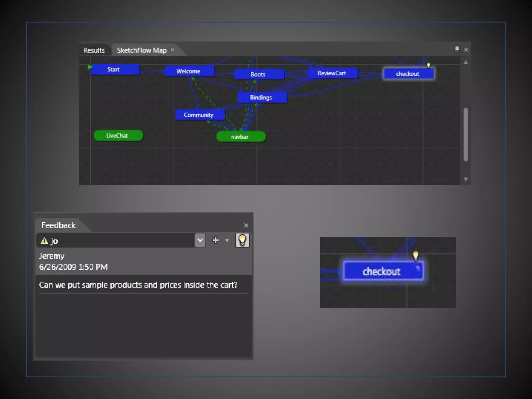Select the ReviewCart node
The height and width of the screenshot is (399, 532).
pos(332,73)
